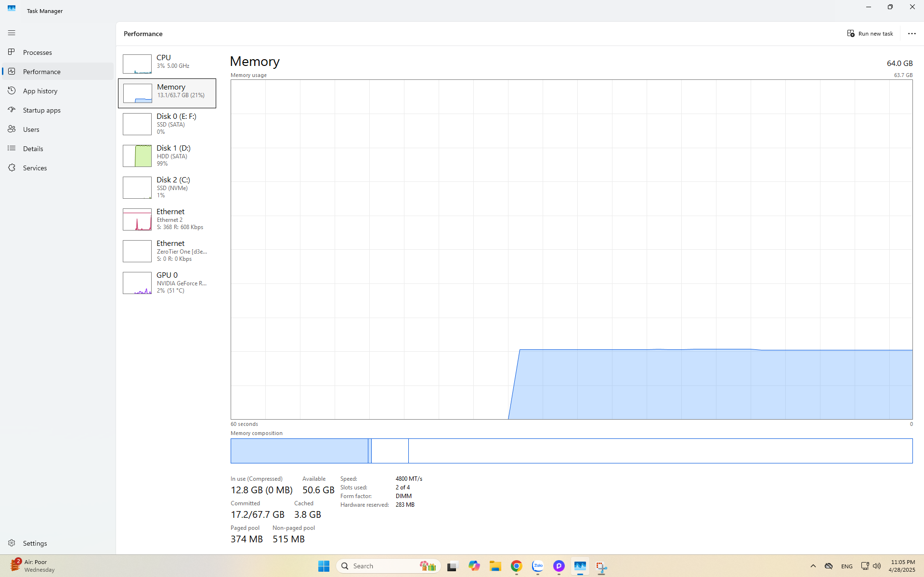Click the Memory usage graph area
Screen dimensions: 924x577
point(572,249)
